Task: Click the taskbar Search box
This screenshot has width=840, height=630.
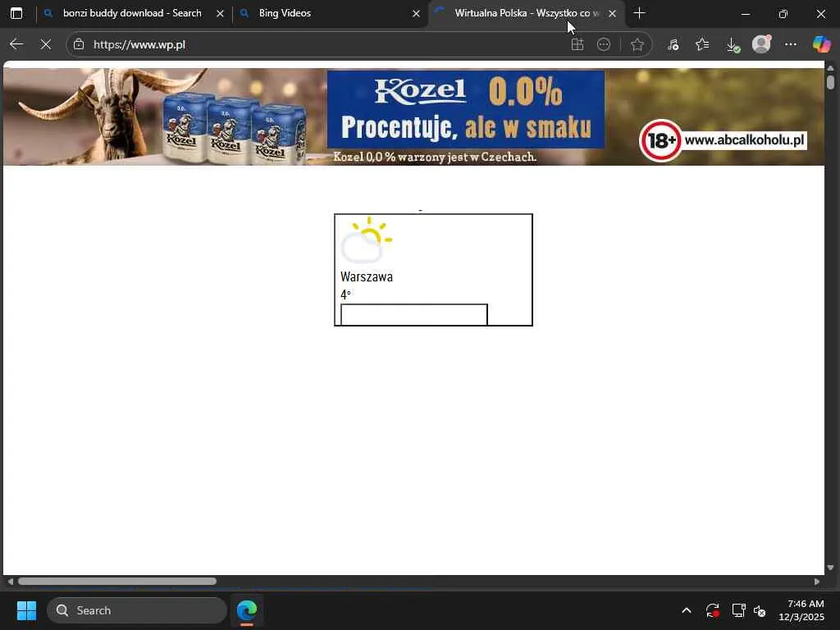Action: point(137,610)
